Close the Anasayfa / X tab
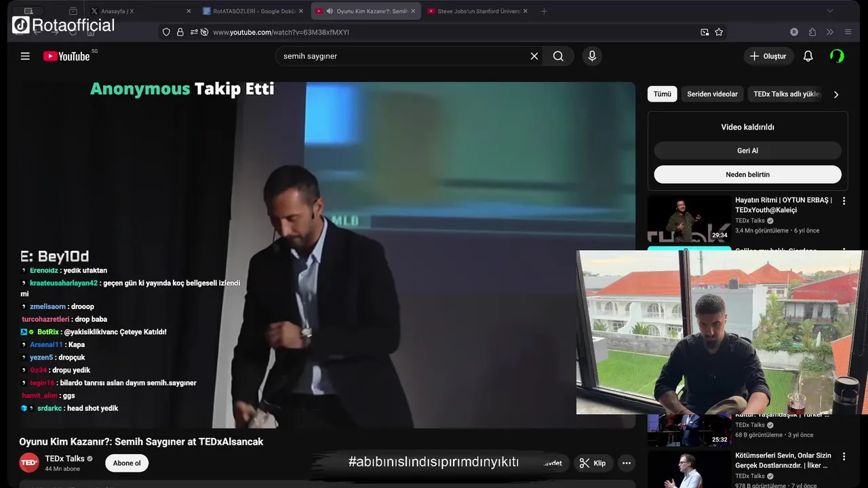Viewport: 868px width, 488px height. [x=189, y=11]
